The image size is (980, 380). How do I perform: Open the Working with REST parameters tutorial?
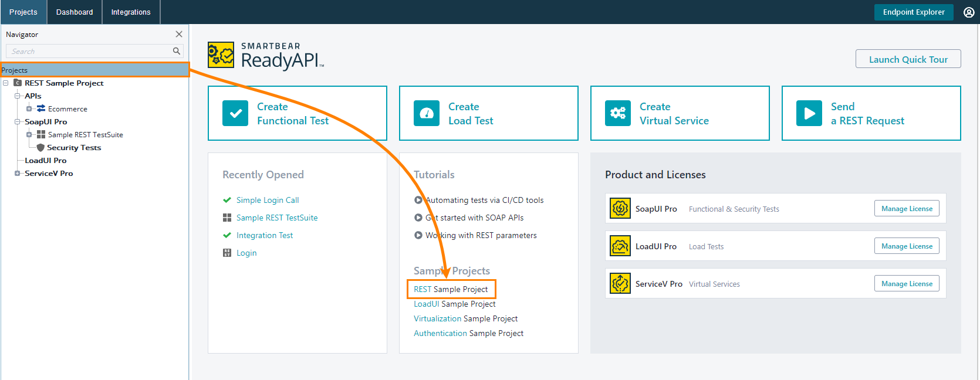pyautogui.click(x=481, y=235)
